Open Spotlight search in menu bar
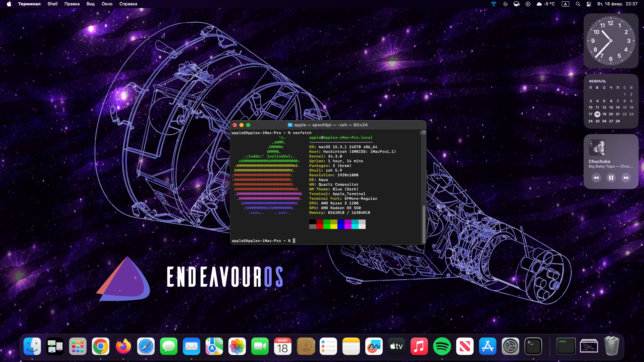Image resolution: width=644 pixels, height=362 pixels. coord(578,4)
